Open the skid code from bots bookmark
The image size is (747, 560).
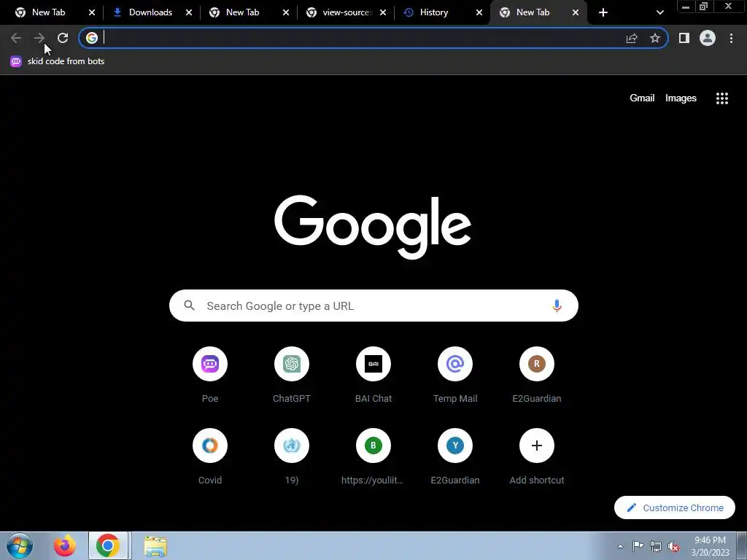pos(57,61)
